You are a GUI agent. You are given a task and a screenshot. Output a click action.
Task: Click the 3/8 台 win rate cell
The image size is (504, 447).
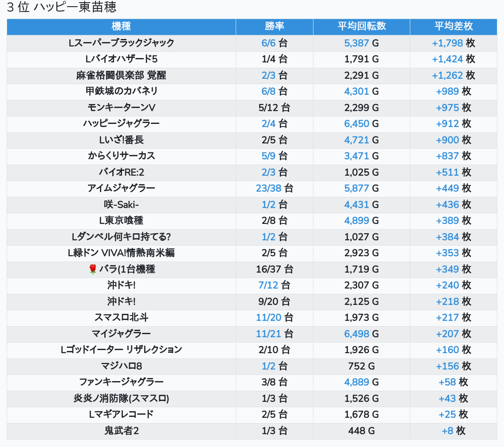point(275,382)
